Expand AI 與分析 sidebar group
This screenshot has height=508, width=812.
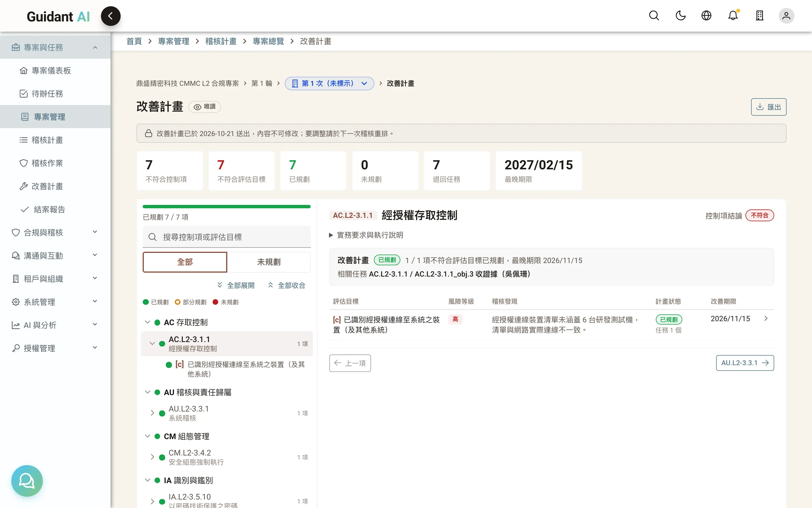(x=55, y=325)
